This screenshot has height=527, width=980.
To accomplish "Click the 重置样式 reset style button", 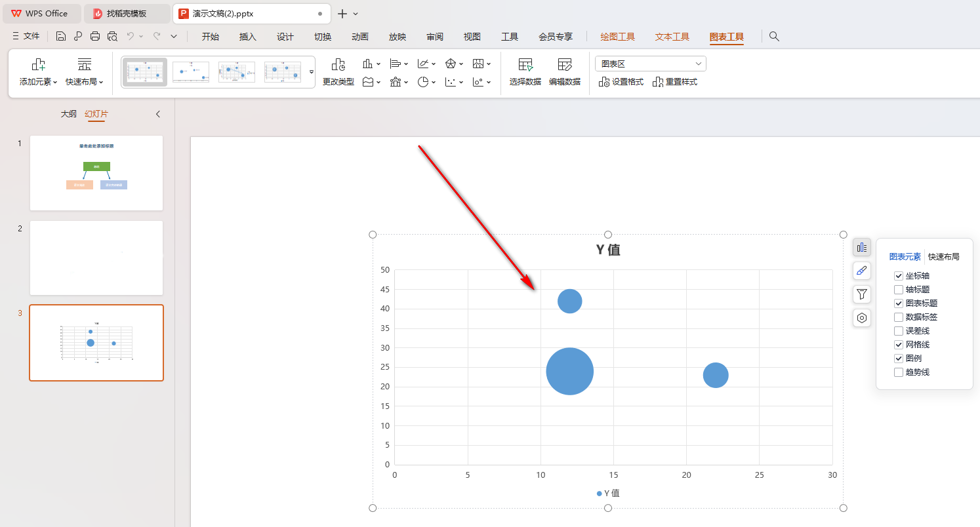I will pos(675,82).
